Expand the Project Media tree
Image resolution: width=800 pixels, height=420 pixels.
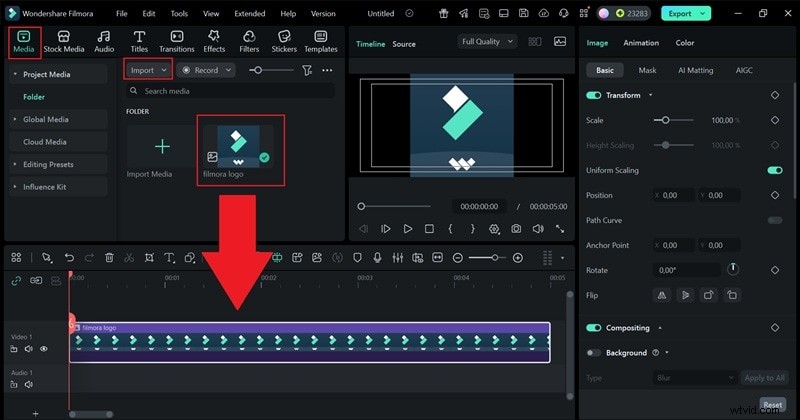[x=15, y=74]
